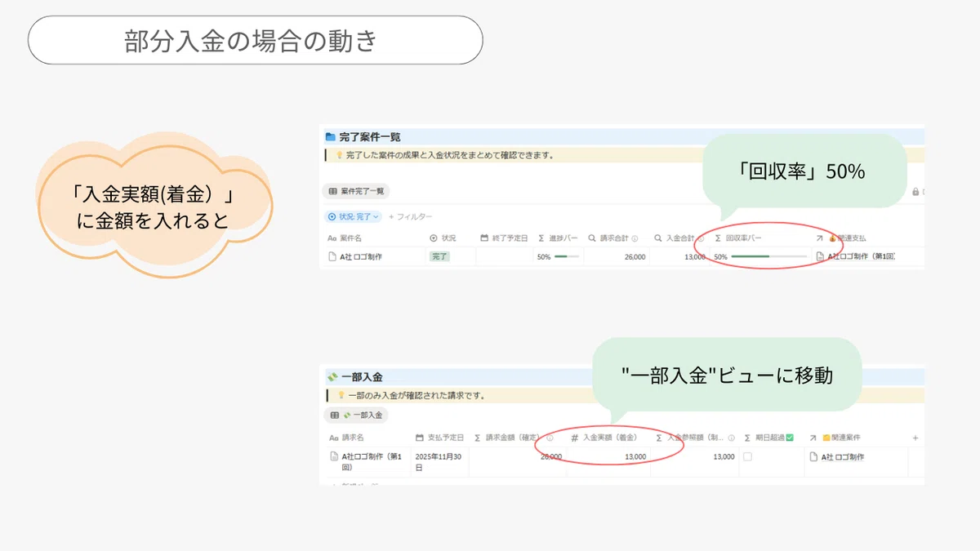Click the lock icon right of 案件完了一覧
The image size is (980, 551).
(x=915, y=192)
